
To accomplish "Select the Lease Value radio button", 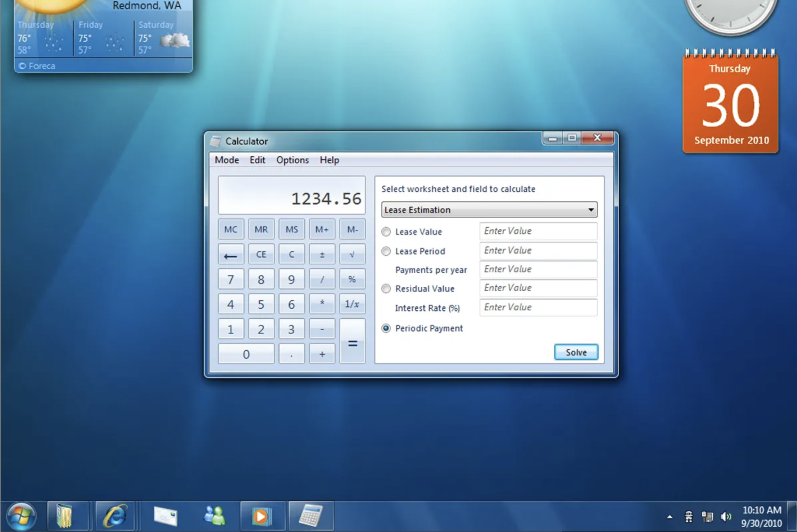I will (386, 232).
